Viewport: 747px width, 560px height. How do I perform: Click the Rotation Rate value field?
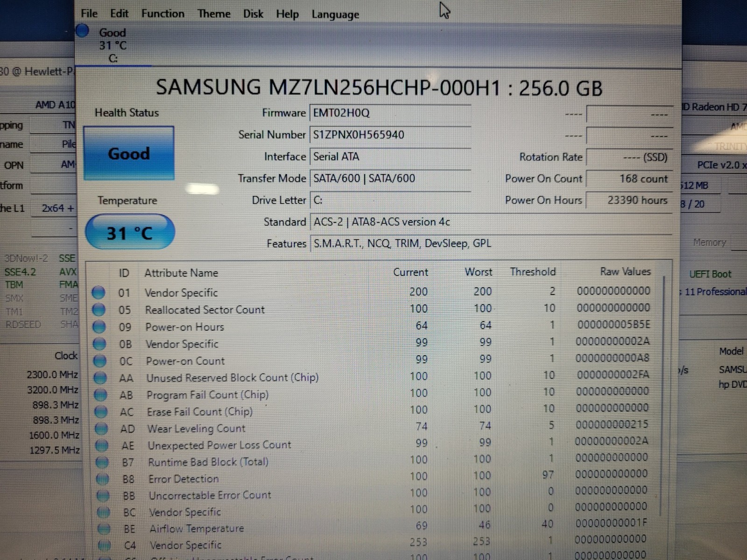pos(629,157)
